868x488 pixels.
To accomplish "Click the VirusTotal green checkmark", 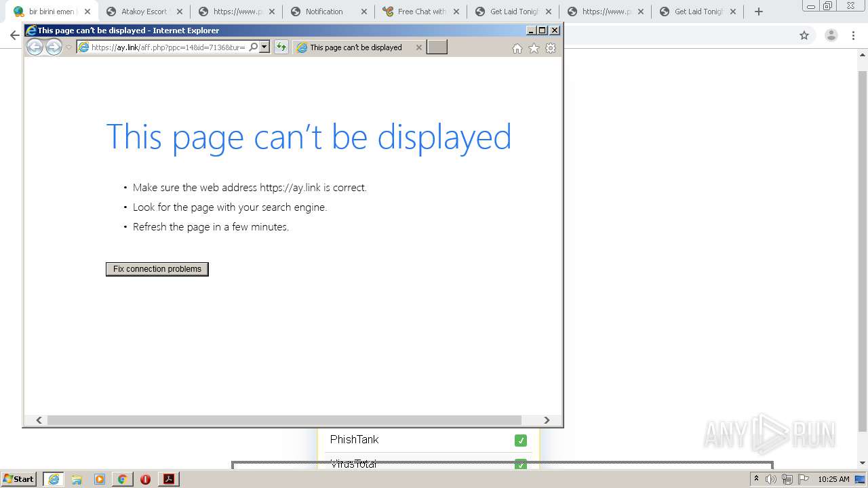I will coord(521,464).
